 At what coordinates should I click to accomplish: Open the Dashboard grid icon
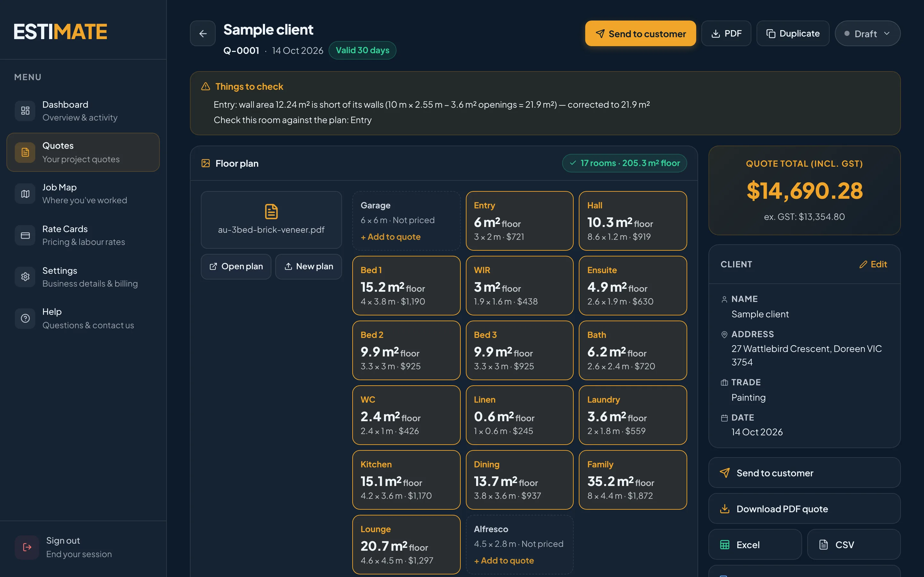25,111
